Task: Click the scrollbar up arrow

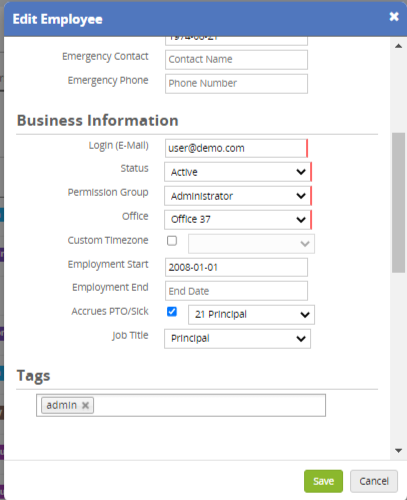Action: [398, 46]
